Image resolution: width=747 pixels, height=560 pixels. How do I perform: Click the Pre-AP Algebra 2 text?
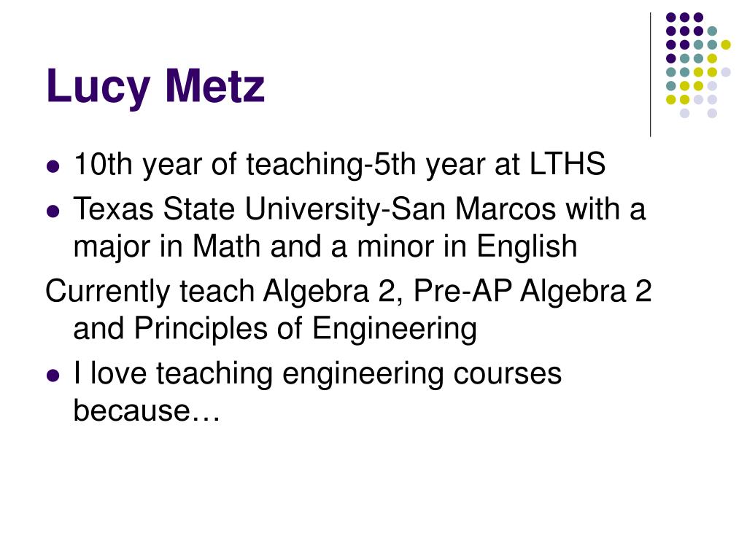tap(532, 290)
